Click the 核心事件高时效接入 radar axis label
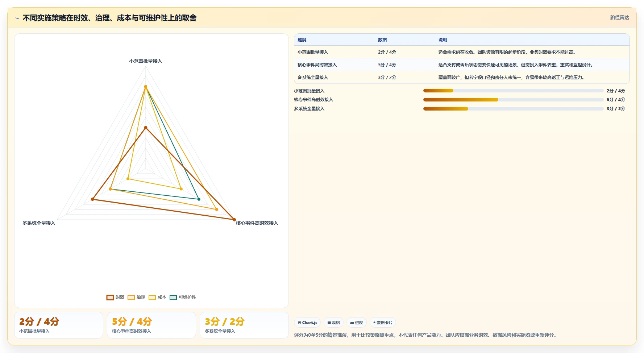The image size is (644, 353). 257,223
